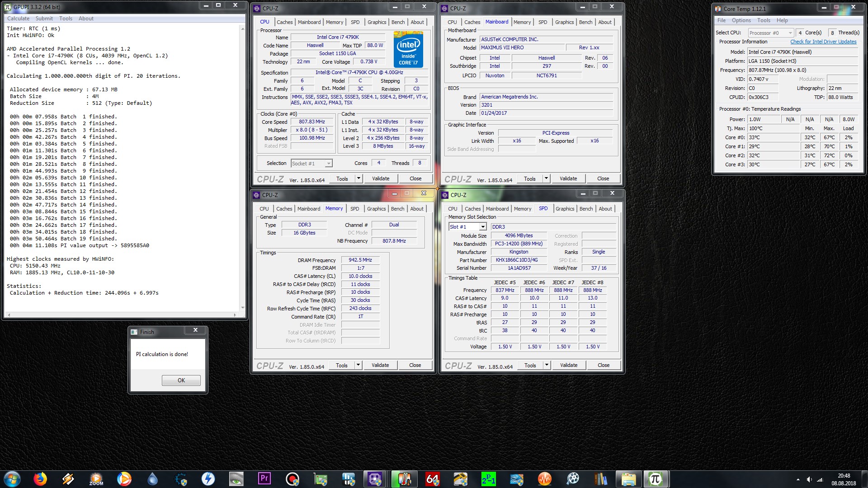868x488 pixels.
Task: Switch to Caches tab in CPU window
Action: click(284, 22)
